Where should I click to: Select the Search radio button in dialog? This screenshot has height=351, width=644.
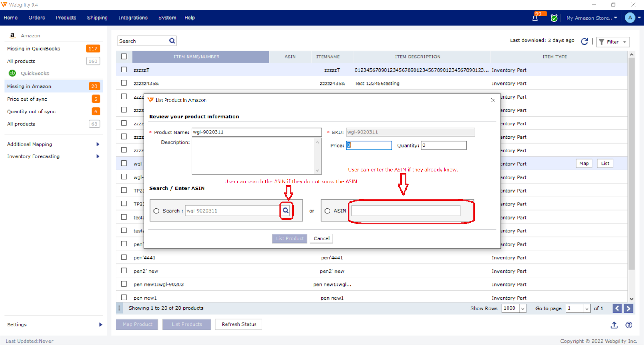pyautogui.click(x=156, y=211)
